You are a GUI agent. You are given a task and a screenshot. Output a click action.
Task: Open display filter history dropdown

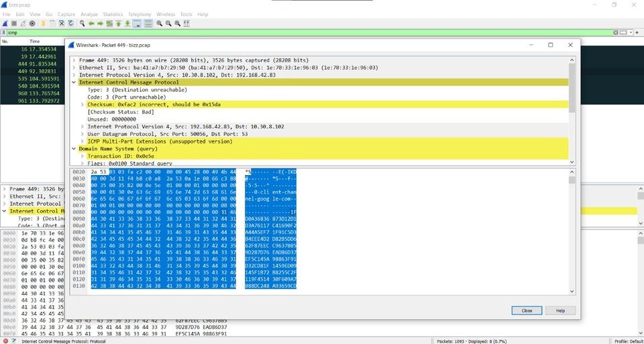[x=631, y=32]
